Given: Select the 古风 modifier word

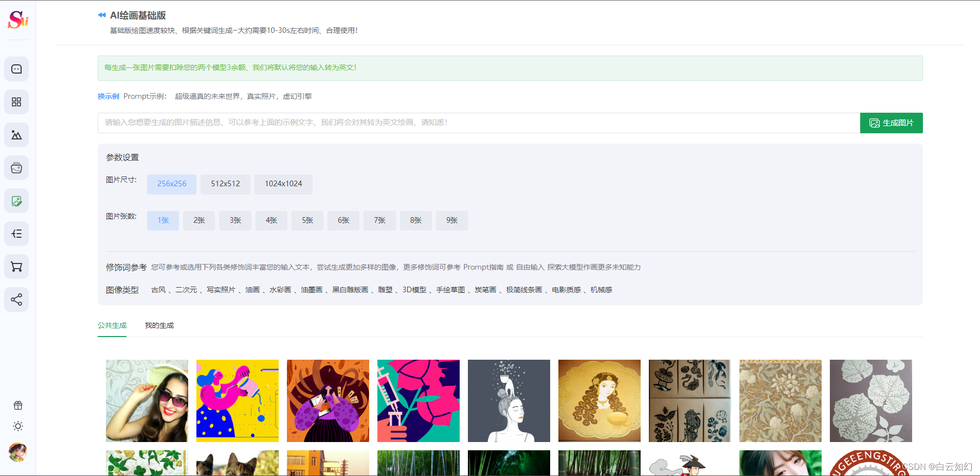Looking at the screenshot, I should [158, 290].
